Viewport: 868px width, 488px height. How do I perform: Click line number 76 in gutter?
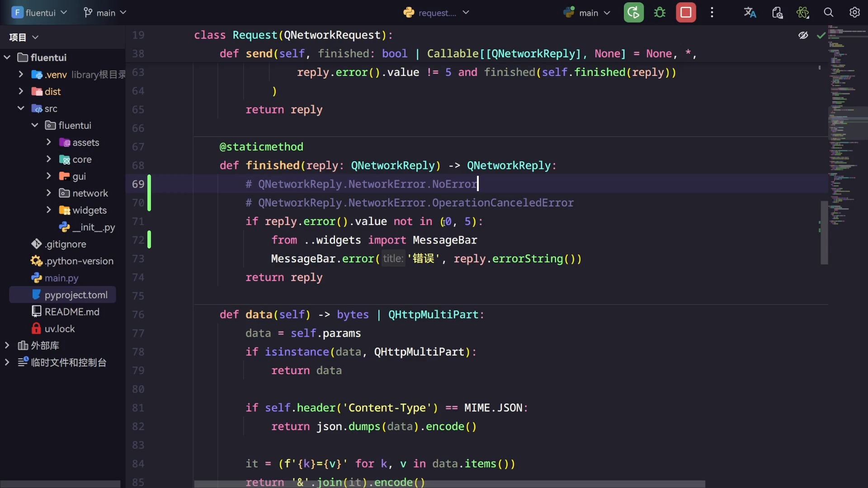pos(138,315)
